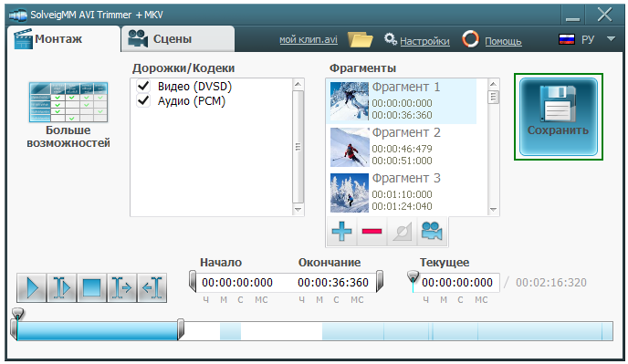
Task: Click the Настройки gear icon
Action: (x=390, y=39)
